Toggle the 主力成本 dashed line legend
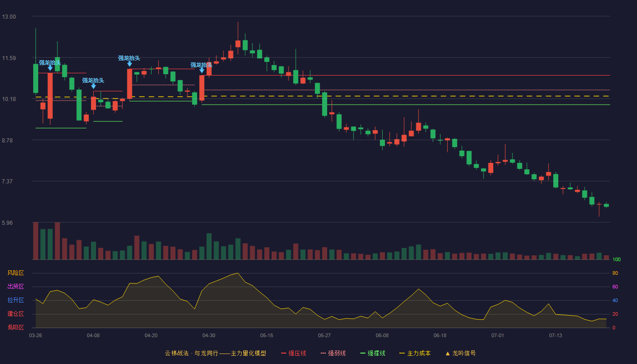The image size is (637, 364). (415, 353)
